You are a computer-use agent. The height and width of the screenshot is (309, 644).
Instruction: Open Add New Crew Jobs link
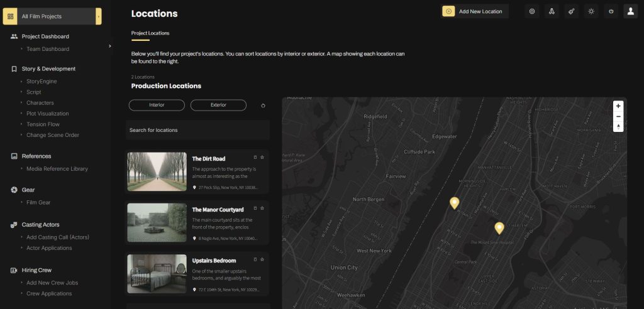(x=52, y=283)
